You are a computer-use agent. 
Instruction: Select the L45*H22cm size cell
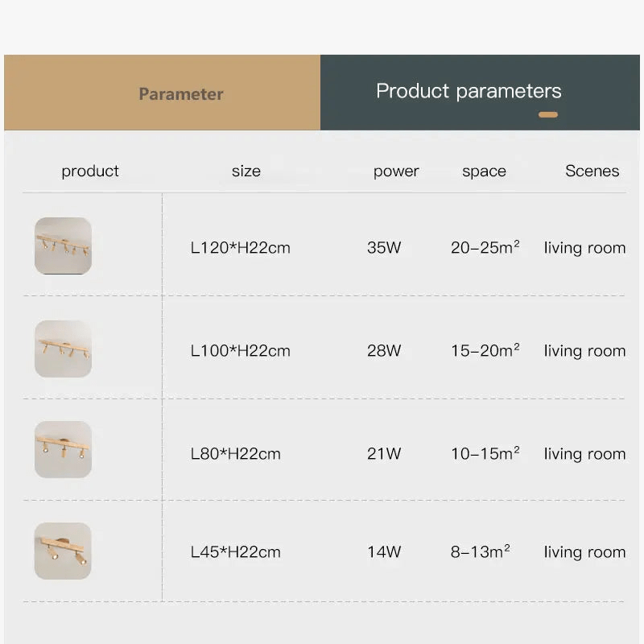235,552
